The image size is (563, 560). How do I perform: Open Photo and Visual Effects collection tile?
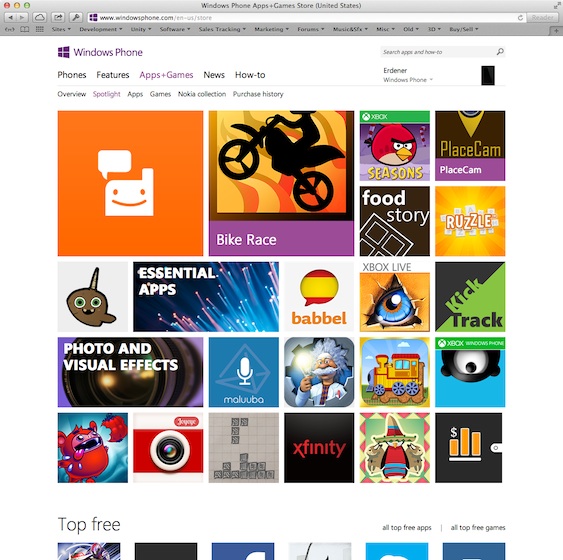[130, 372]
